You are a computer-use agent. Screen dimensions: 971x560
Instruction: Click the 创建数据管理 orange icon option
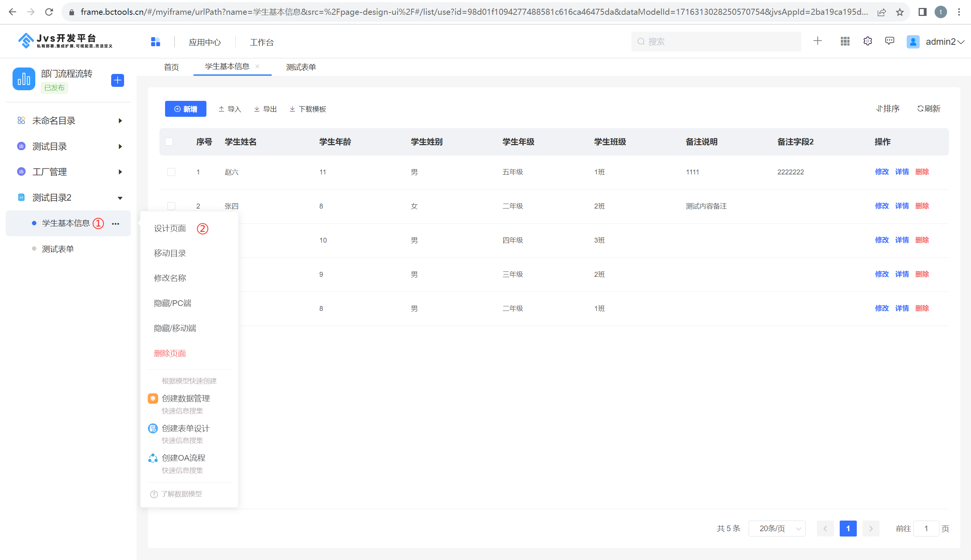(153, 398)
